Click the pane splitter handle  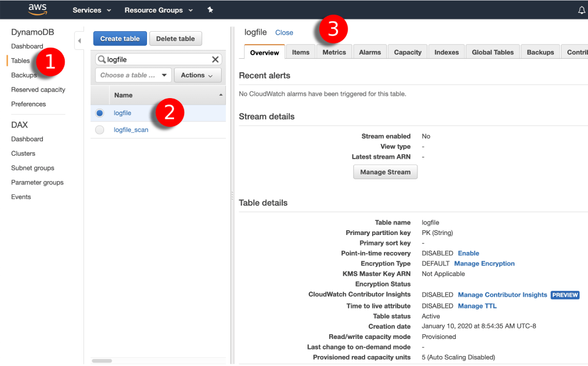(x=232, y=195)
